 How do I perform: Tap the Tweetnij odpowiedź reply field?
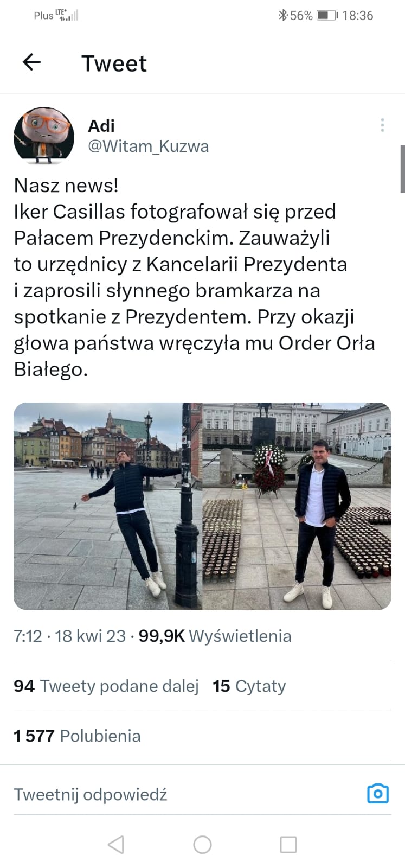[184, 794]
